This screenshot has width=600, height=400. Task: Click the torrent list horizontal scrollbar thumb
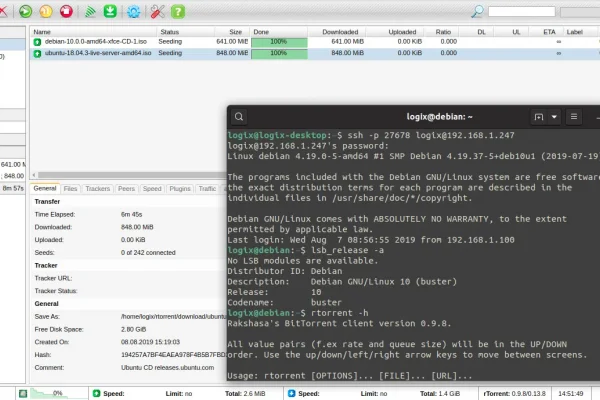(x=132, y=175)
